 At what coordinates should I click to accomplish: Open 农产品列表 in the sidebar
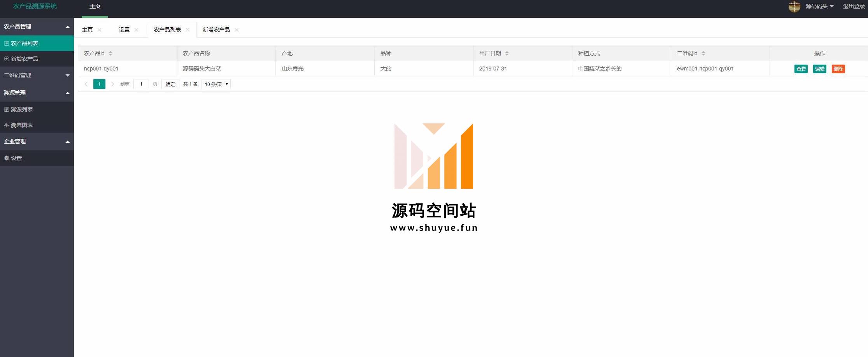[37, 43]
